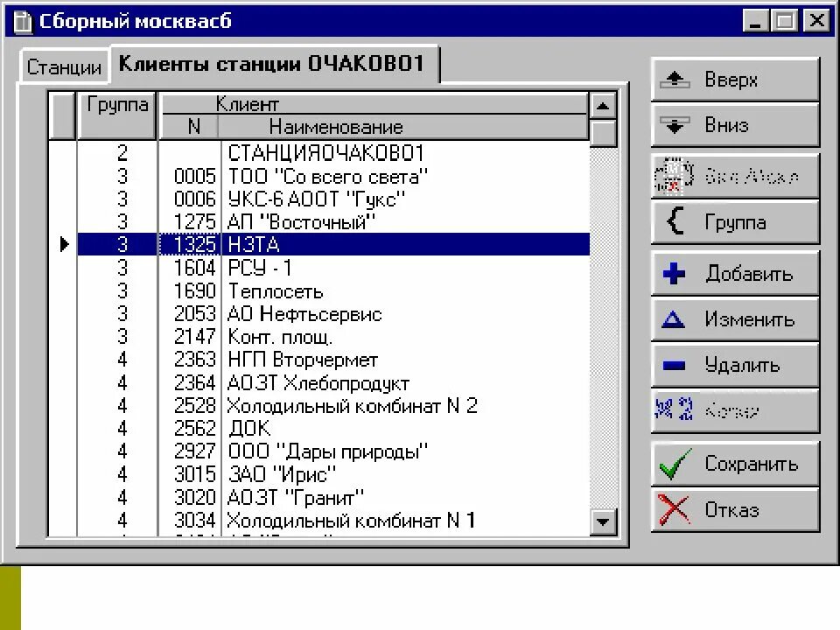Click the blue minus icon on Удалить

[674, 366]
